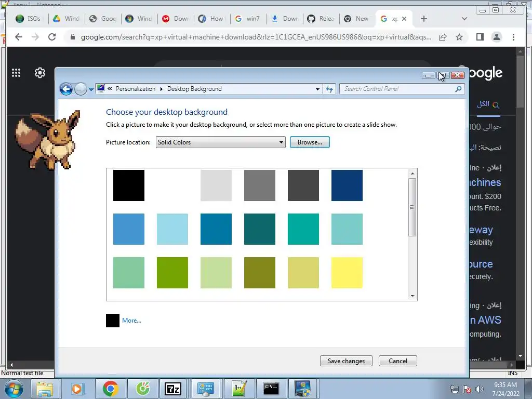The width and height of the screenshot is (532, 399).
Task: Choose the light gray swatch
Action: [216, 185]
